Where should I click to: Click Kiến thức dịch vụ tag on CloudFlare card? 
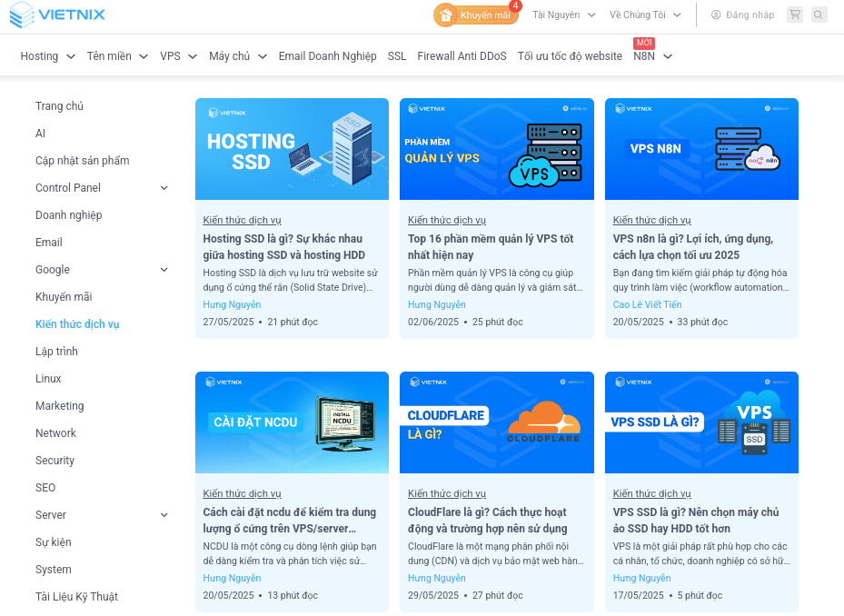(x=446, y=493)
